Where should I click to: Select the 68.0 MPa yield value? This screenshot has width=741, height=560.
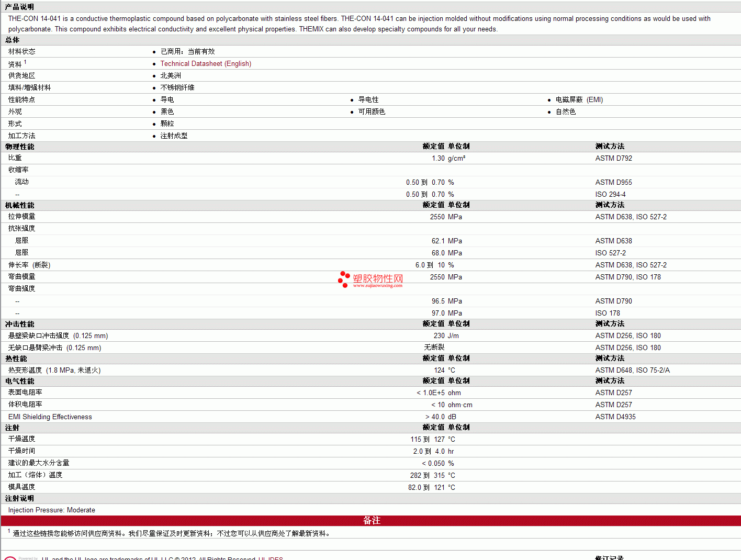pos(447,253)
